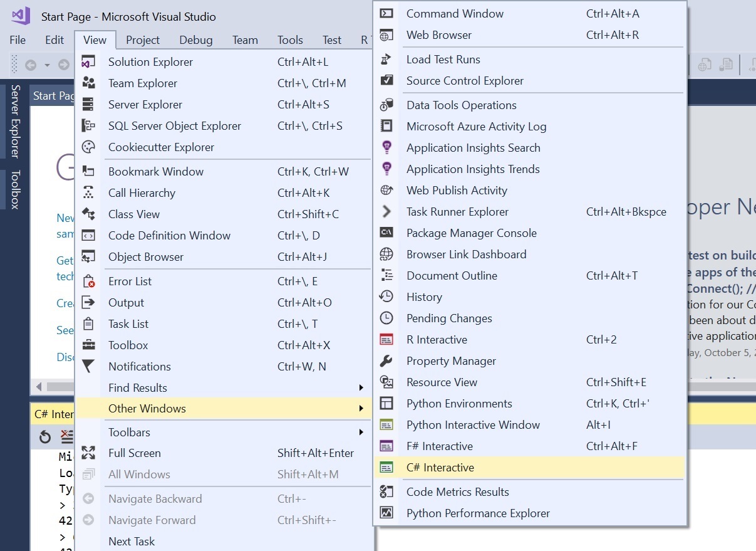Choose History menu entry
The height and width of the screenshot is (551, 756).
tap(529, 297)
